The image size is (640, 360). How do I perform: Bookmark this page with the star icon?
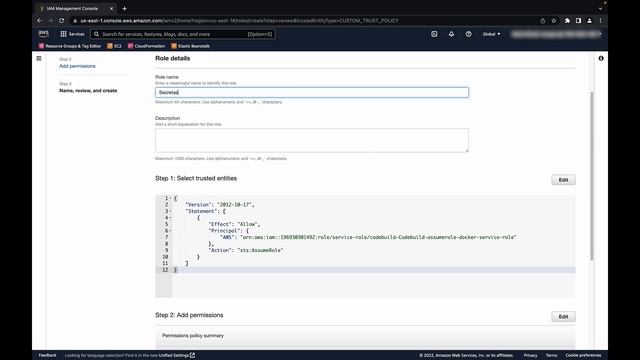pyautogui.click(x=553, y=20)
